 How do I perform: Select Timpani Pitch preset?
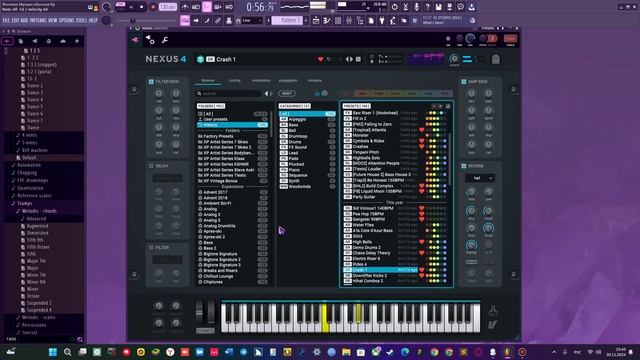click(x=395, y=152)
